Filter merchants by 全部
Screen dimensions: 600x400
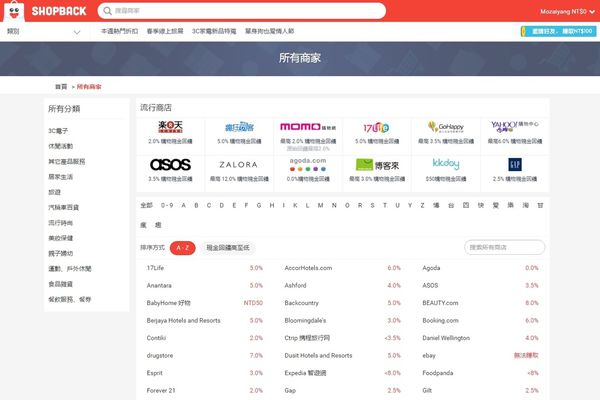pyautogui.click(x=147, y=206)
